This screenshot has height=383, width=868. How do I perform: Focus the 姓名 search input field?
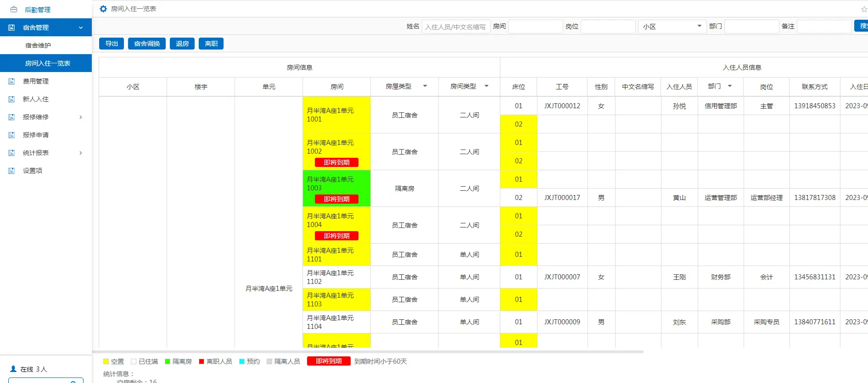point(456,27)
